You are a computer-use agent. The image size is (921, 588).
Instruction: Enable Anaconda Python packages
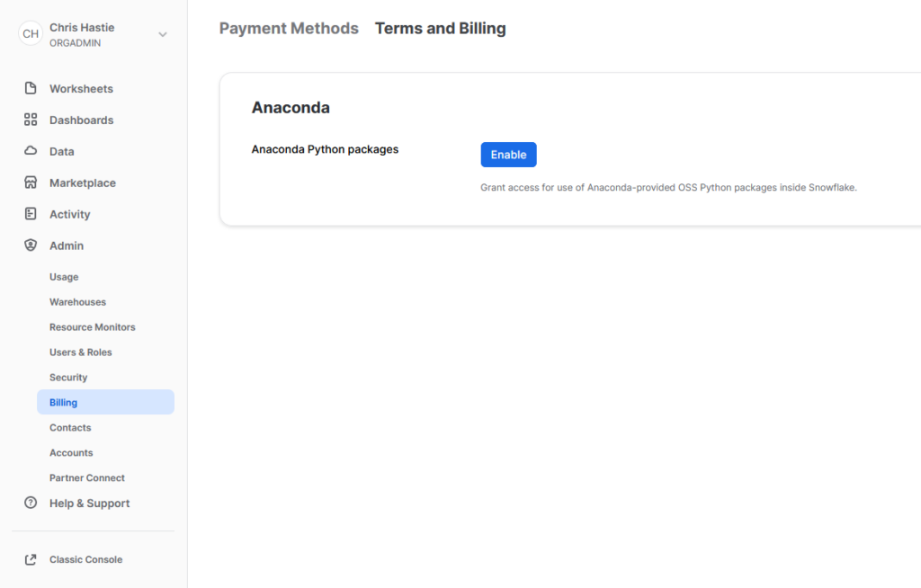(508, 155)
